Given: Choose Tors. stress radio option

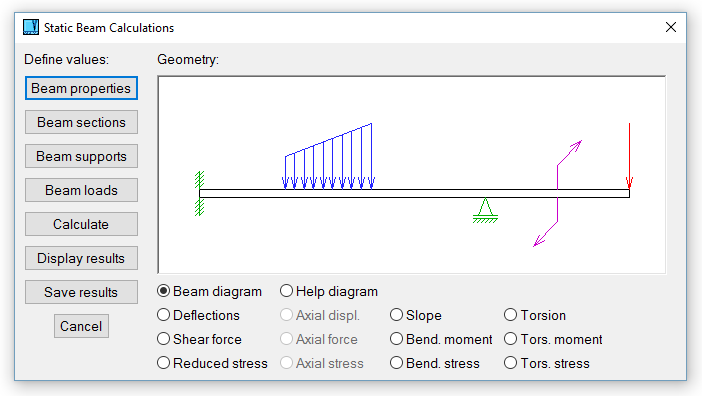Looking at the screenshot, I should point(547,363).
